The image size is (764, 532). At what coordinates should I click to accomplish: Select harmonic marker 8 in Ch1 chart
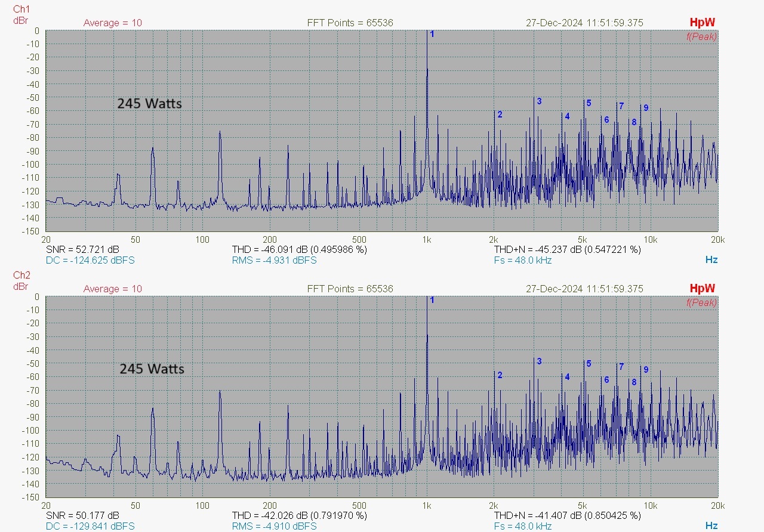tap(634, 122)
